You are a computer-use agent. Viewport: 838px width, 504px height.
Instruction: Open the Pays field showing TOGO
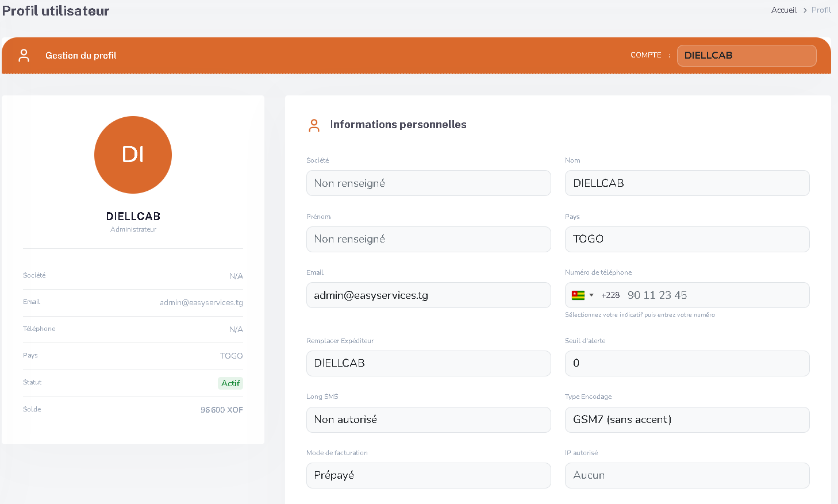687,239
